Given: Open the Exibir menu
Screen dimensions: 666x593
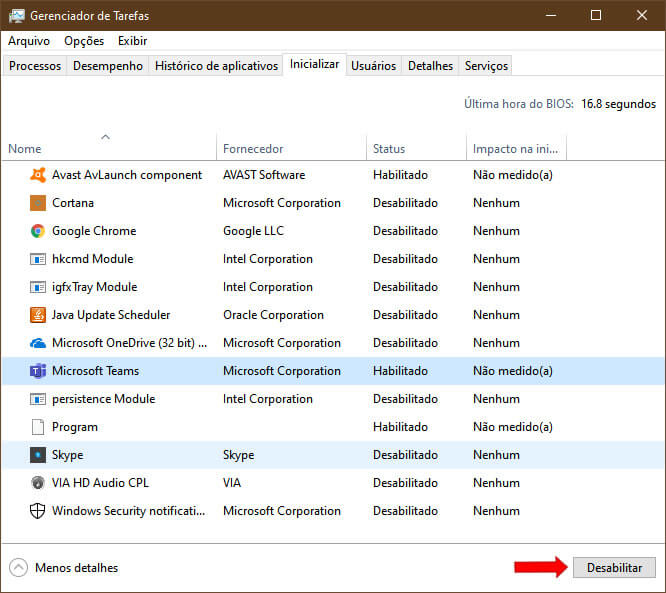Looking at the screenshot, I should tap(133, 41).
